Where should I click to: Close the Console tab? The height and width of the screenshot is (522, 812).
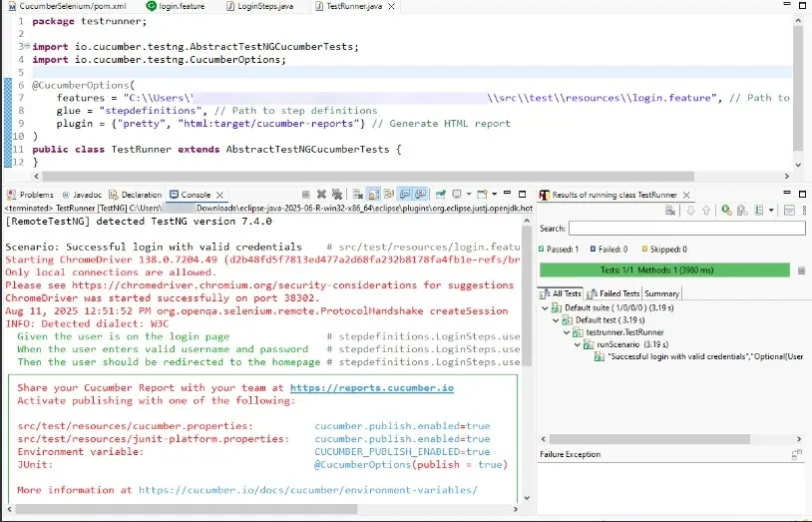click(x=219, y=195)
